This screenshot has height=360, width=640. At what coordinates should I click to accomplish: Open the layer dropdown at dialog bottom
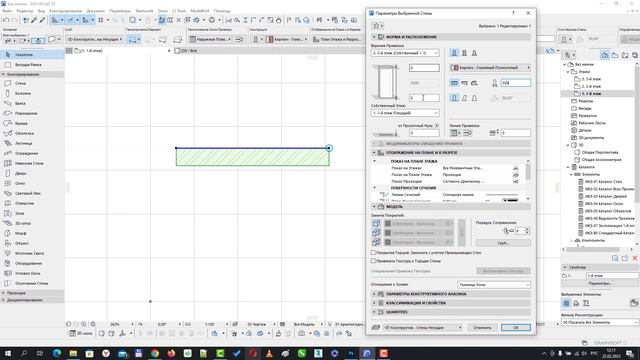point(422,327)
